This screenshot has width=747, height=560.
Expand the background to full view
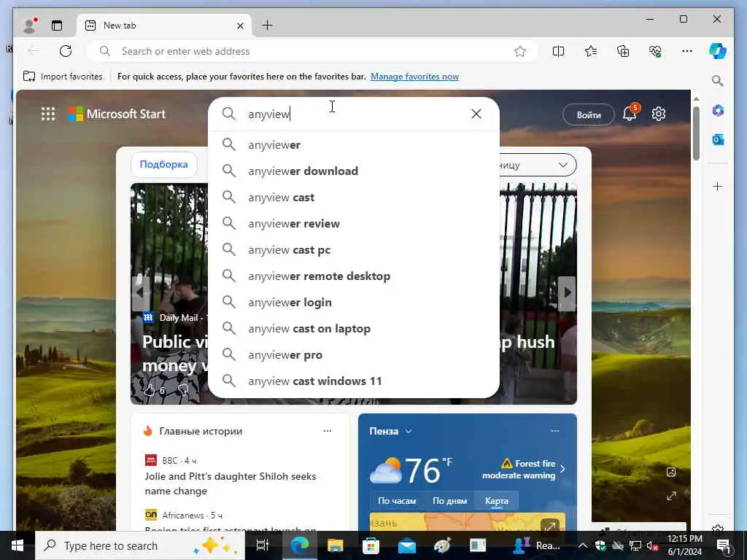pos(671,496)
